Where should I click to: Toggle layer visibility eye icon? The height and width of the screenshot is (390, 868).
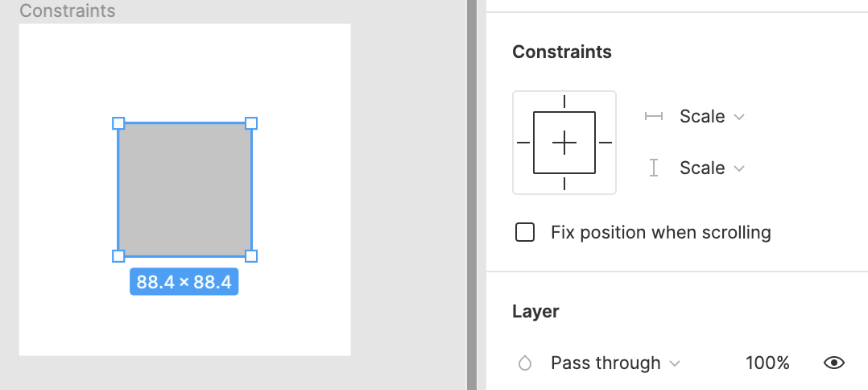tap(833, 363)
